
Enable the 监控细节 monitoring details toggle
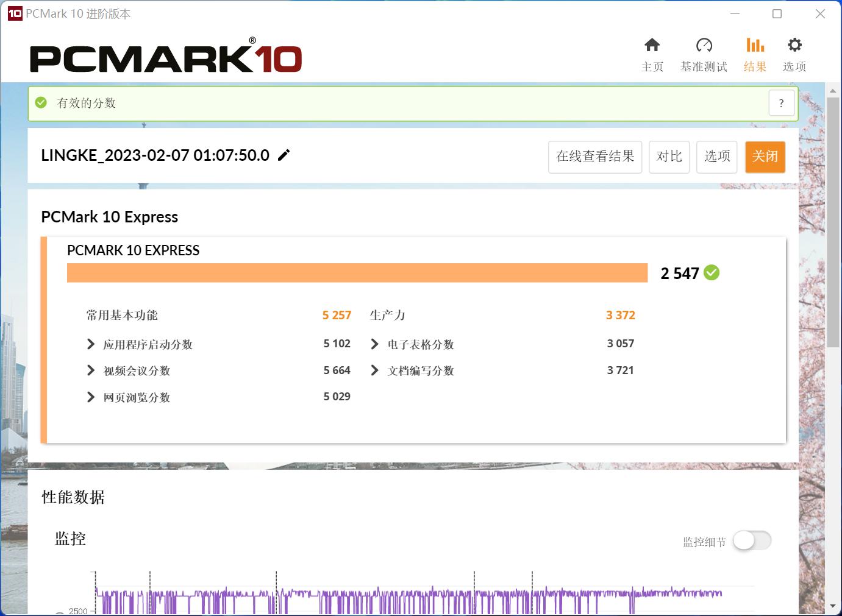coord(752,540)
